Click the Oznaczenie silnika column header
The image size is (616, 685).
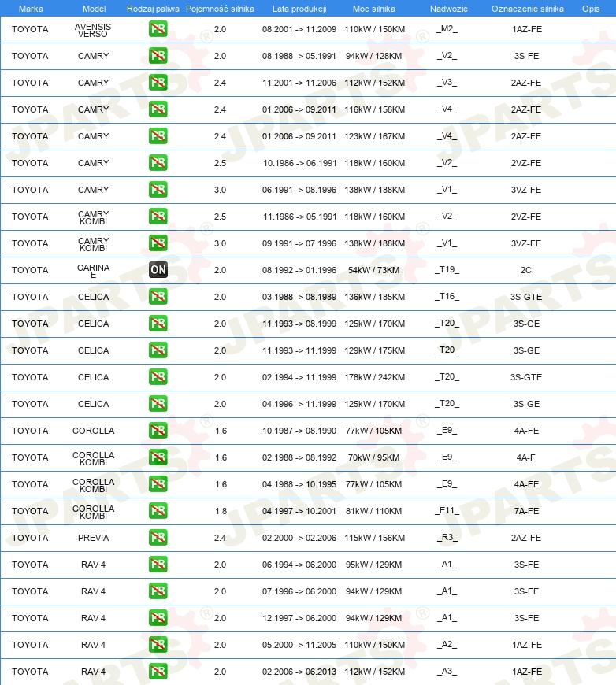527,9
